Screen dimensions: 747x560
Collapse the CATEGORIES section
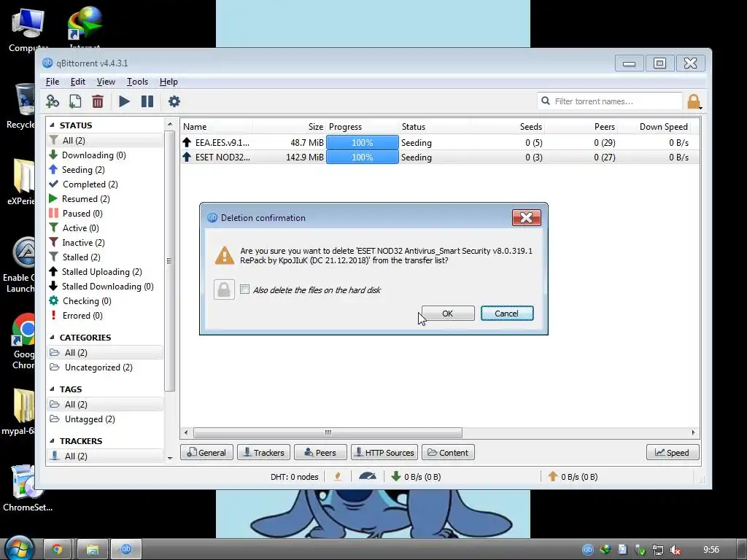click(x=52, y=337)
